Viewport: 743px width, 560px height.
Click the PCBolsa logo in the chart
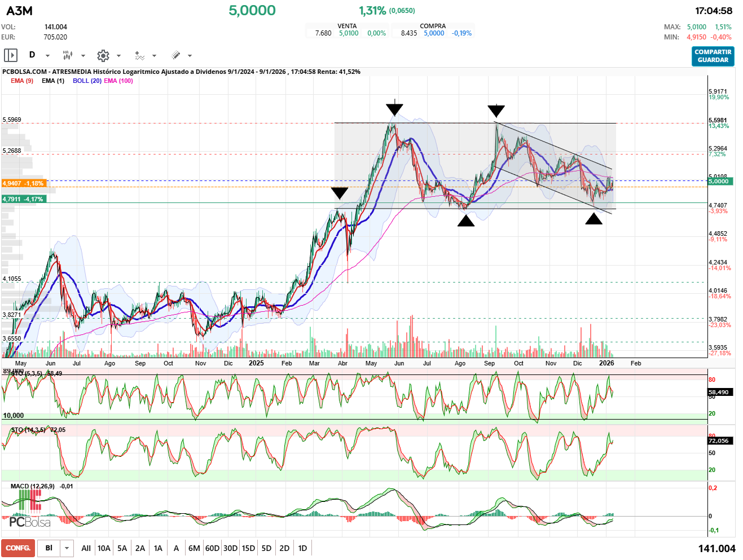pyautogui.click(x=29, y=522)
